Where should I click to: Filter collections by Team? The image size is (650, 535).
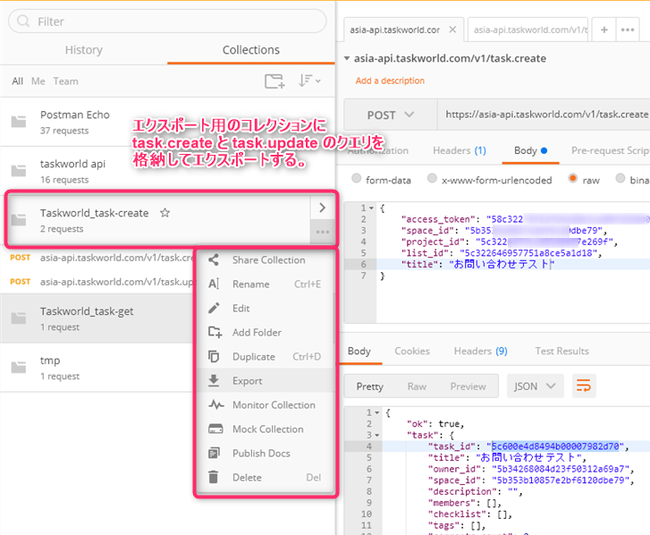(x=65, y=81)
